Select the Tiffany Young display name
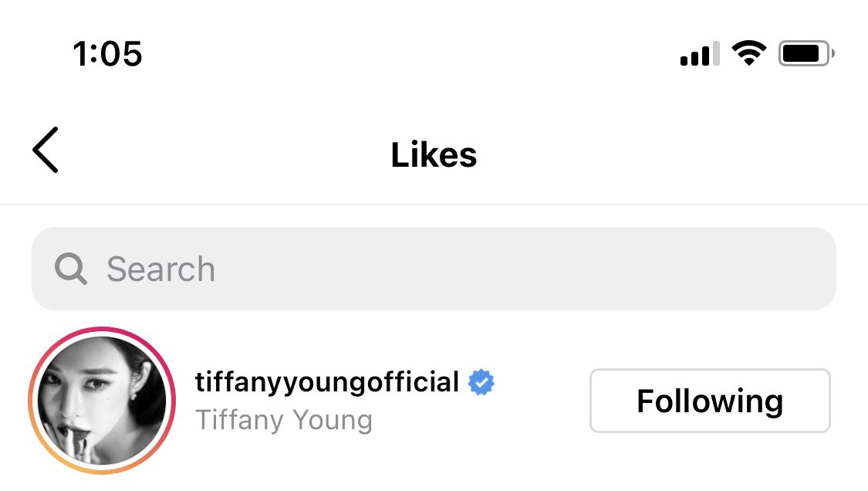Image resolution: width=868 pixels, height=491 pixels. click(283, 420)
